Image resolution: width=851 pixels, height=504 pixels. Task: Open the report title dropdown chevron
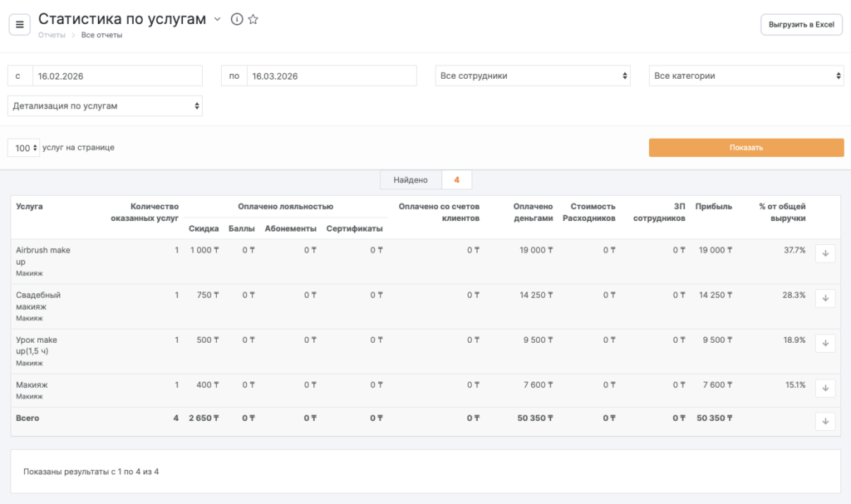tap(218, 19)
